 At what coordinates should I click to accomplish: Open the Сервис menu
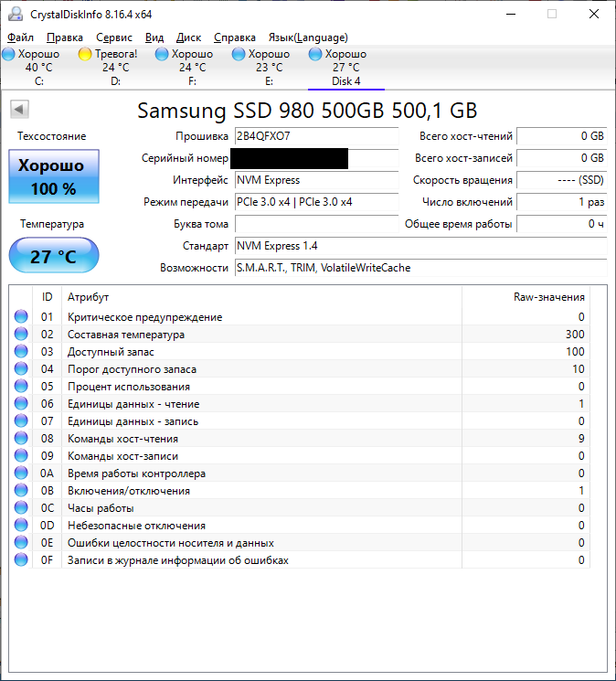coord(114,37)
